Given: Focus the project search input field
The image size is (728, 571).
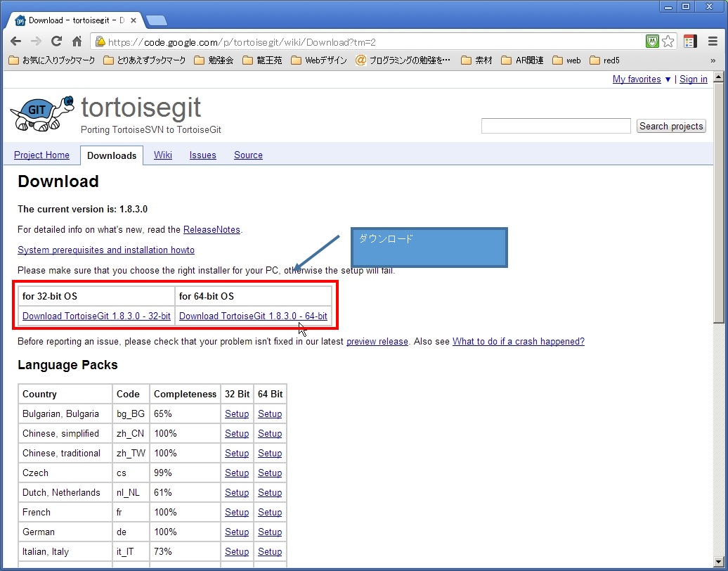Looking at the screenshot, I should click(x=556, y=126).
